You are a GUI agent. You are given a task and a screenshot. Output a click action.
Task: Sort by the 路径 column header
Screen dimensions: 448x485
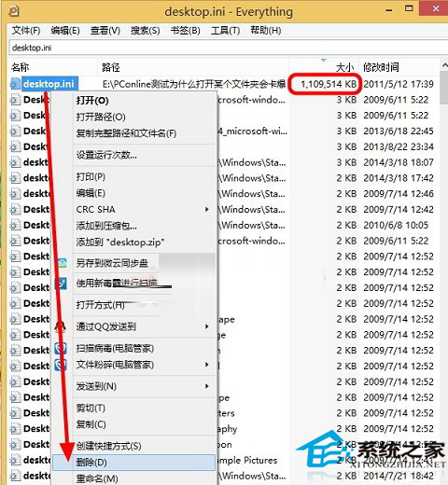coord(111,67)
